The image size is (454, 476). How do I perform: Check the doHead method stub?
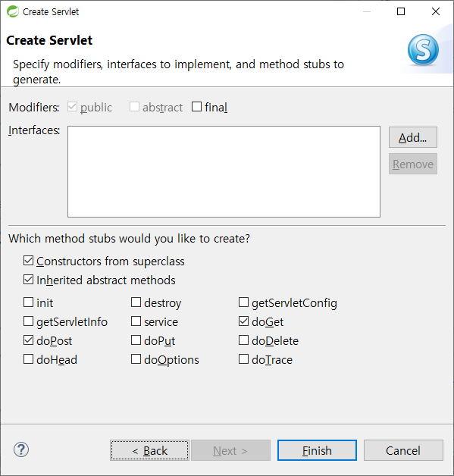point(28,359)
